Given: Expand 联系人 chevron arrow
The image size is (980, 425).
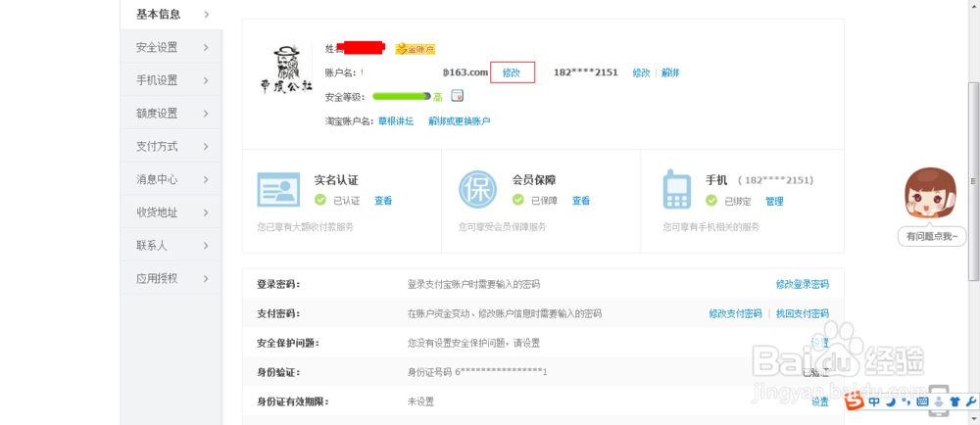Looking at the screenshot, I should (x=206, y=246).
